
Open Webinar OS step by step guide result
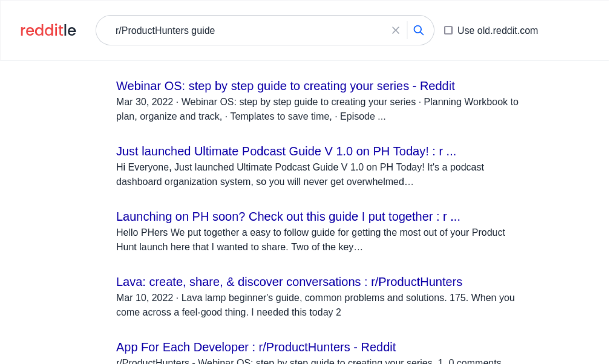285,86
